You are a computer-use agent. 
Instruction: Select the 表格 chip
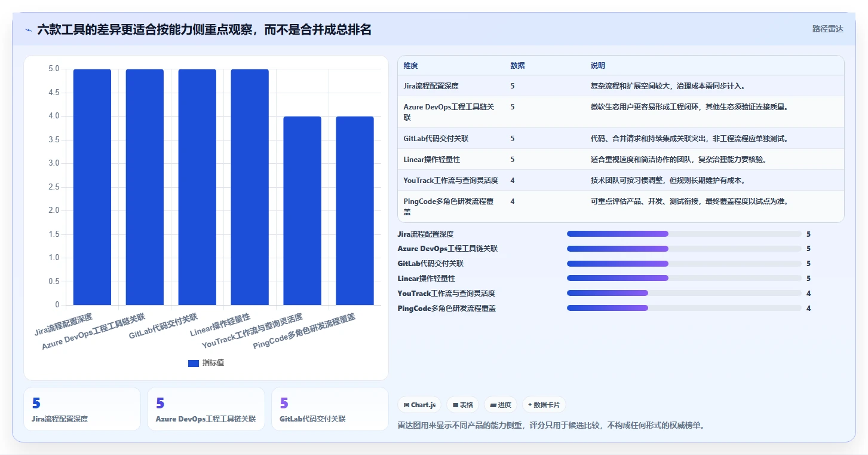pos(463,405)
